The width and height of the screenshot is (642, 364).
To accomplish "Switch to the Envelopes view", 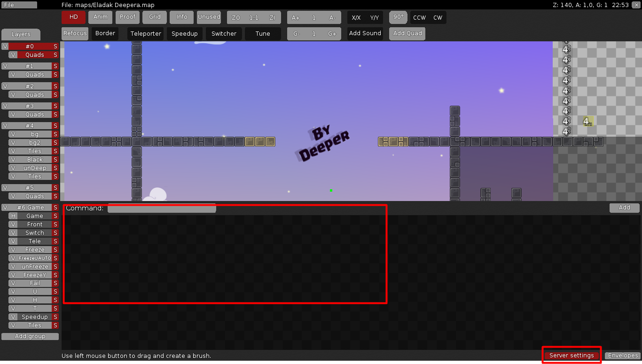I will click(x=622, y=356).
